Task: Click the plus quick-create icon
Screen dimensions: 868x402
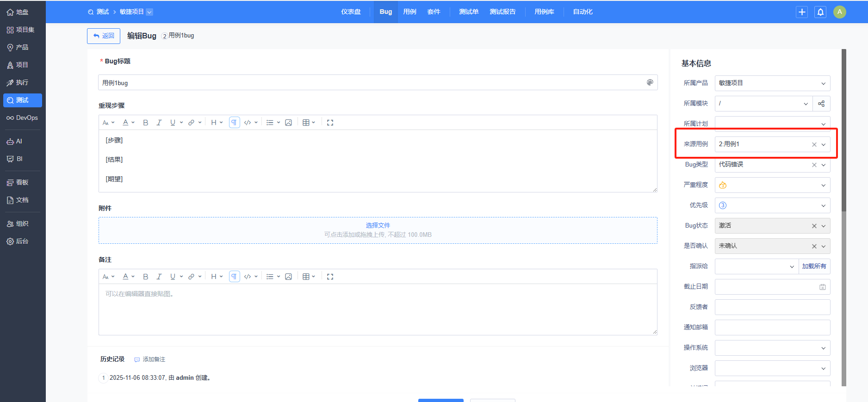Action: coord(802,12)
